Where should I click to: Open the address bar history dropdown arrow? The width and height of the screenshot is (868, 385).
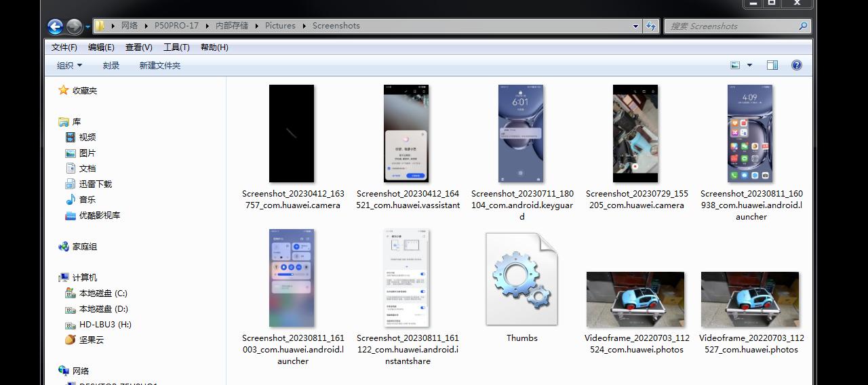tap(635, 26)
